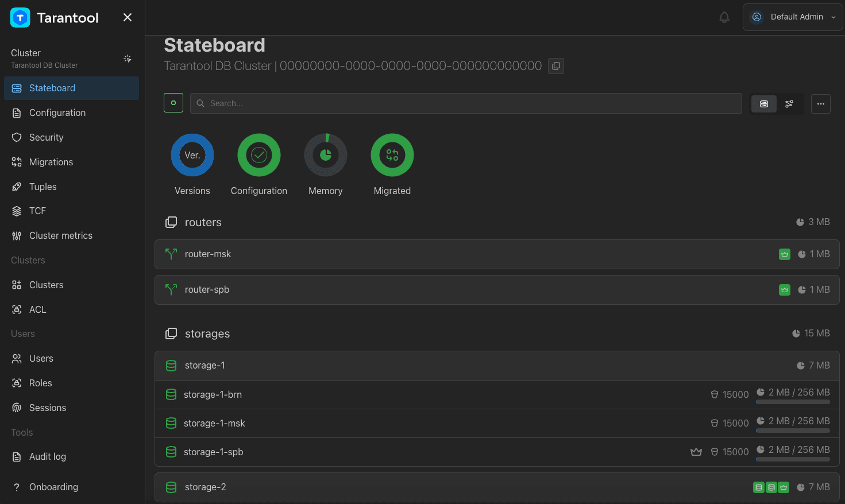Expand the storage-2 replica set
Image resolution: width=845 pixels, height=504 pixels.
tap(497, 487)
